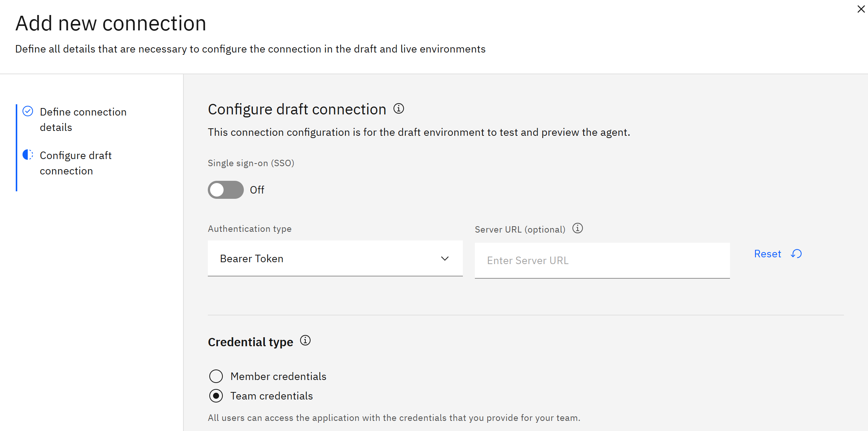Open the Credential type info tooltip
The image size is (868, 431).
click(305, 341)
